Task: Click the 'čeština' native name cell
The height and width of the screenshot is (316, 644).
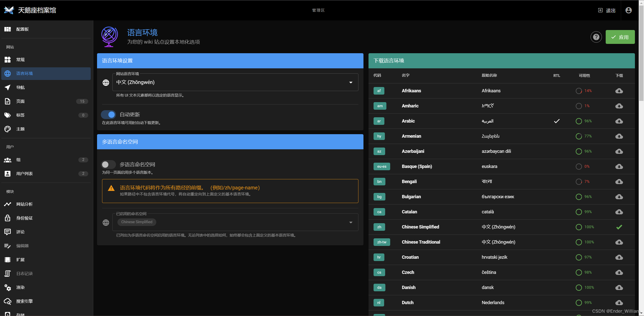Action: click(489, 272)
